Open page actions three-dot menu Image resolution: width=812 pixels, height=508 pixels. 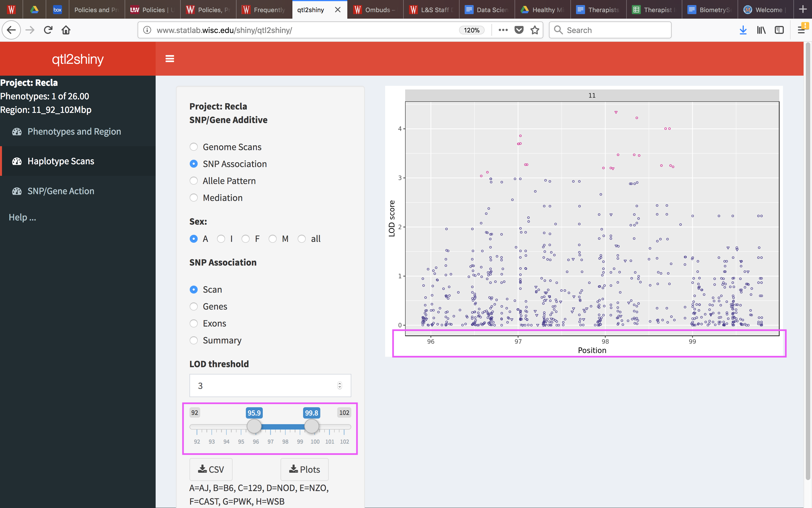tap(503, 30)
